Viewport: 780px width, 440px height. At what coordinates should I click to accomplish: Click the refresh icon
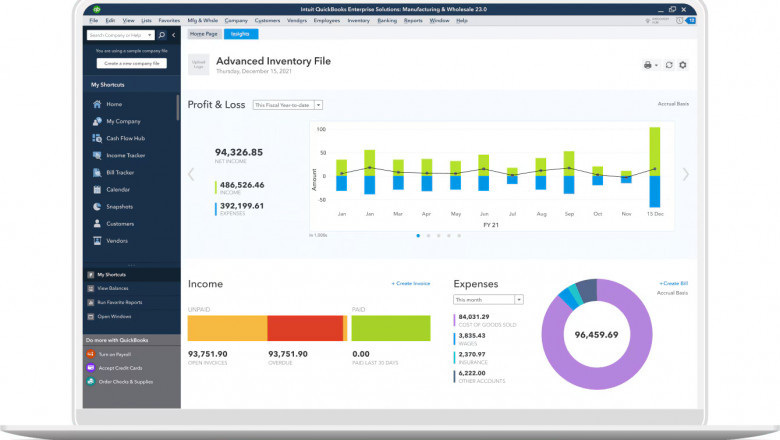[x=669, y=65]
